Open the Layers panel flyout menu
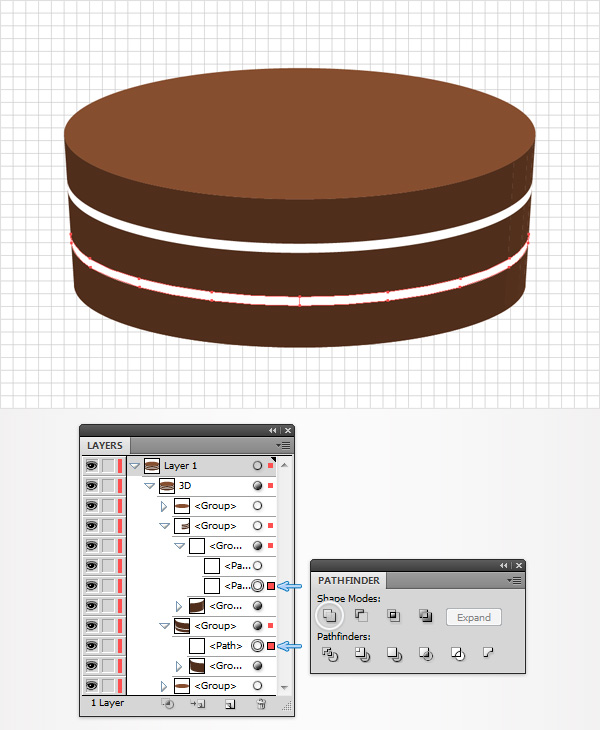Screen dimensions: 600x730 (x=283, y=446)
